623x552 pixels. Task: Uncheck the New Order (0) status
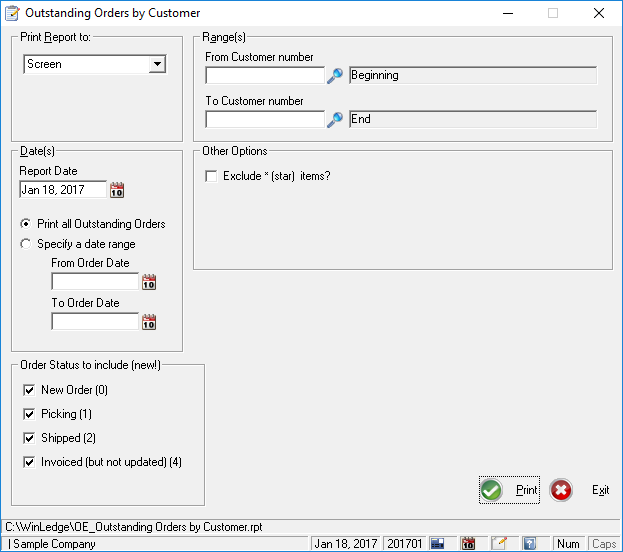pyautogui.click(x=28, y=390)
